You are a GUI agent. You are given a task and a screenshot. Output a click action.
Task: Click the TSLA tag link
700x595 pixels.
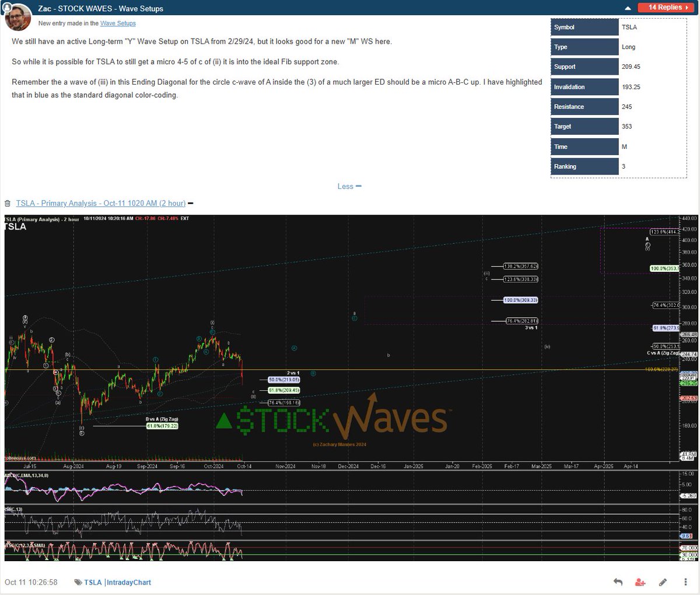click(x=93, y=582)
